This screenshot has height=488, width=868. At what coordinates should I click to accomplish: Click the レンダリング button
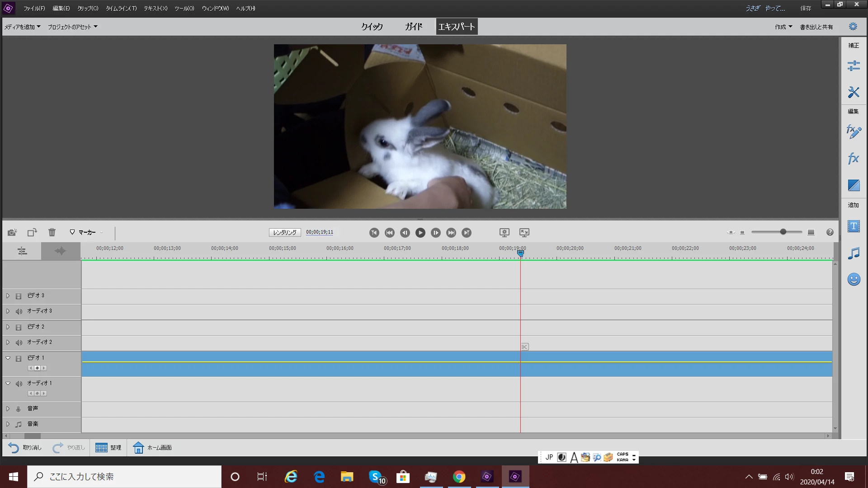pyautogui.click(x=285, y=232)
